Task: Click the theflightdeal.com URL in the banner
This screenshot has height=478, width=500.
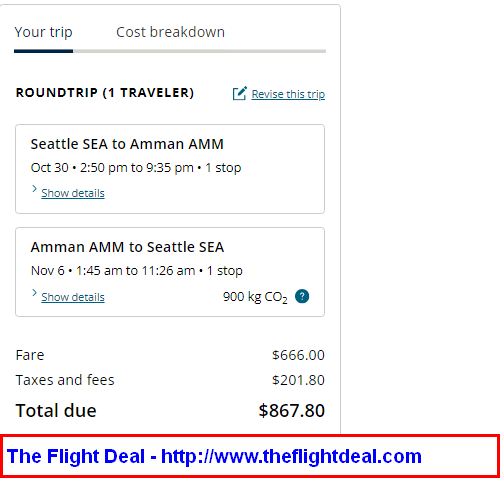Action: (291, 456)
